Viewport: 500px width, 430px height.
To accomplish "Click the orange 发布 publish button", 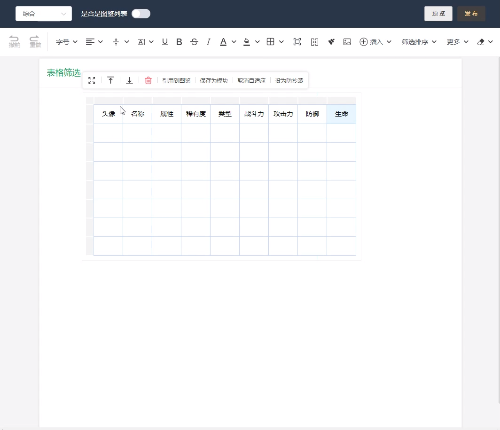I will (471, 14).
